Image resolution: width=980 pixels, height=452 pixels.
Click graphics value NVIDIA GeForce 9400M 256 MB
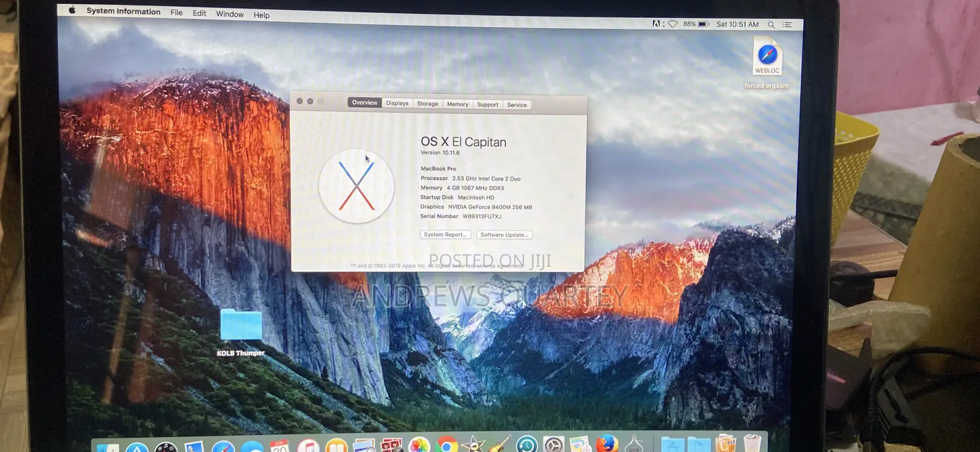pos(490,207)
